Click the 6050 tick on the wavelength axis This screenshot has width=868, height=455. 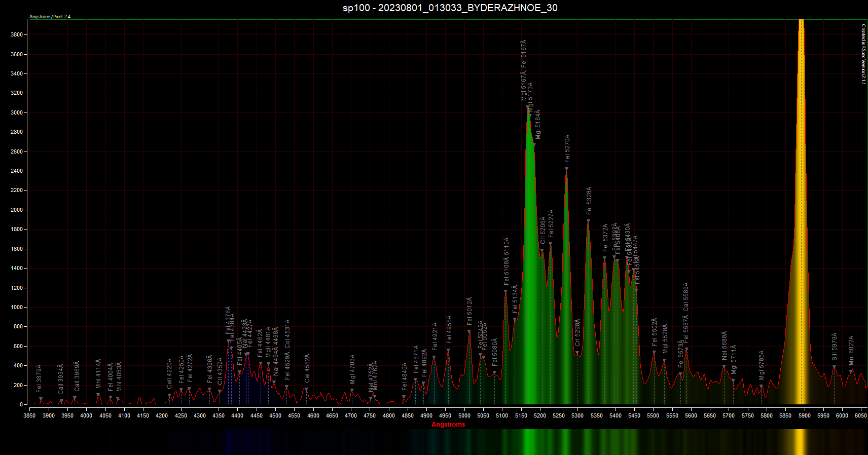coord(860,415)
